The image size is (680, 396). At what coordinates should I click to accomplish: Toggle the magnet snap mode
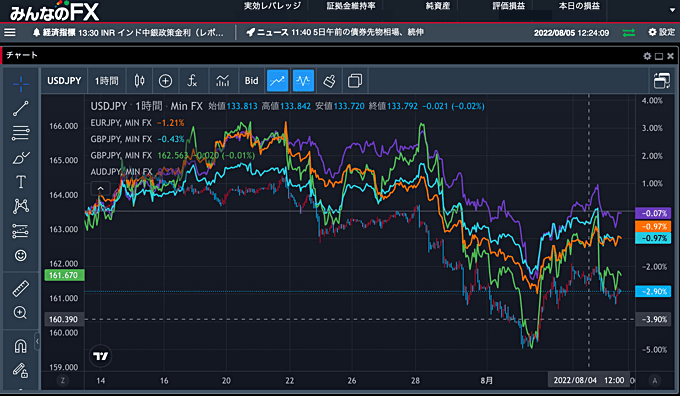coord(20,346)
